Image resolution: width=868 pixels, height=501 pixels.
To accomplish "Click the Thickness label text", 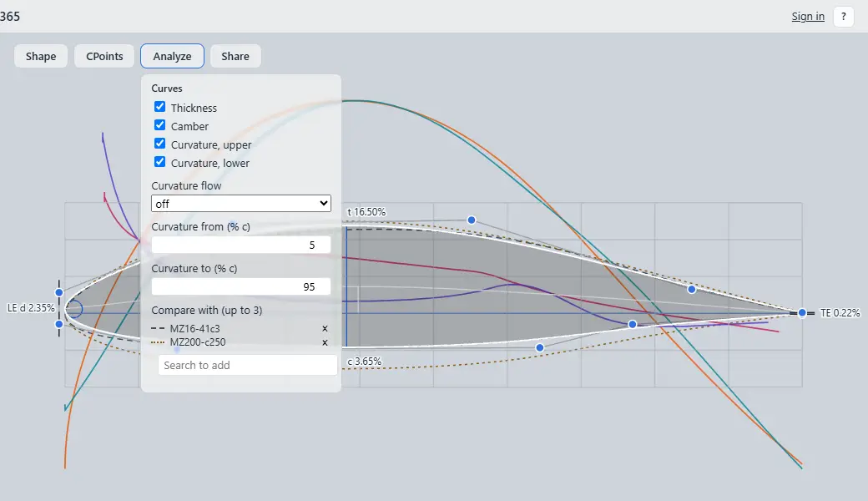I will 194,108.
